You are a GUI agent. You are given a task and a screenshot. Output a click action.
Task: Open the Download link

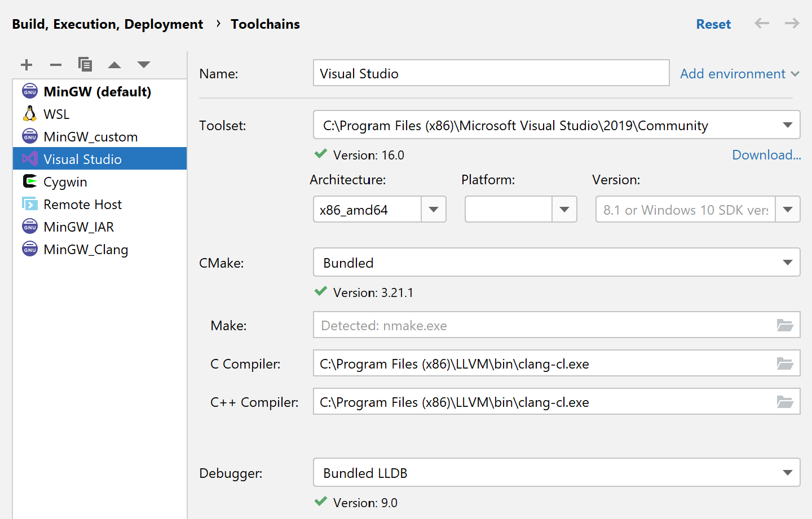[x=766, y=154]
